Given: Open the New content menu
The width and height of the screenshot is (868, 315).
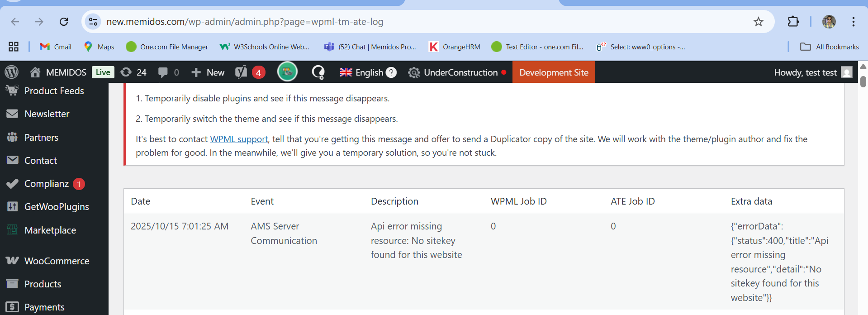Looking at the screenshot, I should coord(208,72).
